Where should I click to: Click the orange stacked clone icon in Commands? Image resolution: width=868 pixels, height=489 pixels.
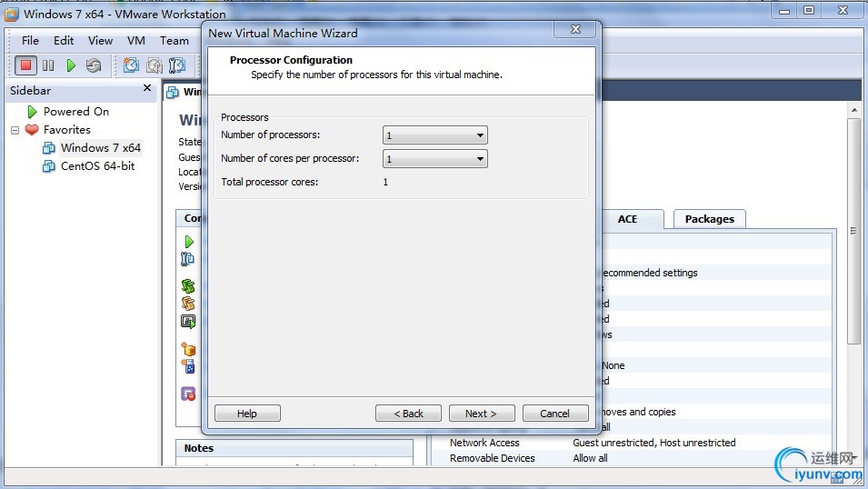188,303
